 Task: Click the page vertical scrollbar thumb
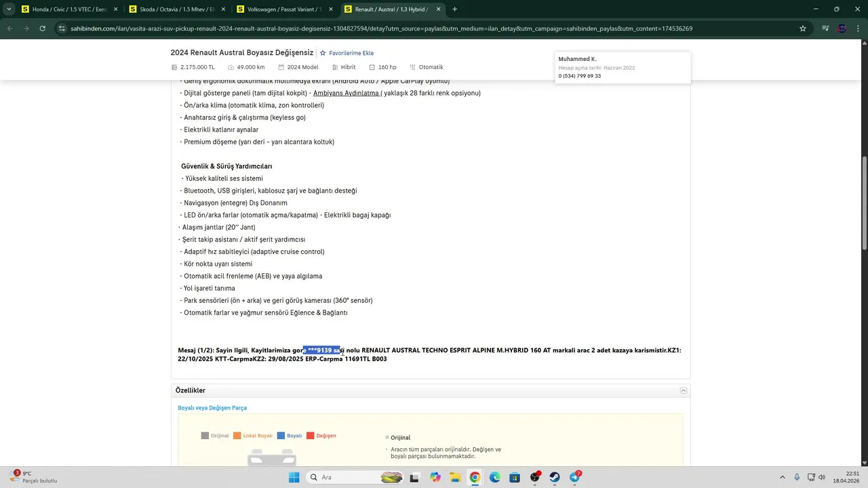coord(864,202)
